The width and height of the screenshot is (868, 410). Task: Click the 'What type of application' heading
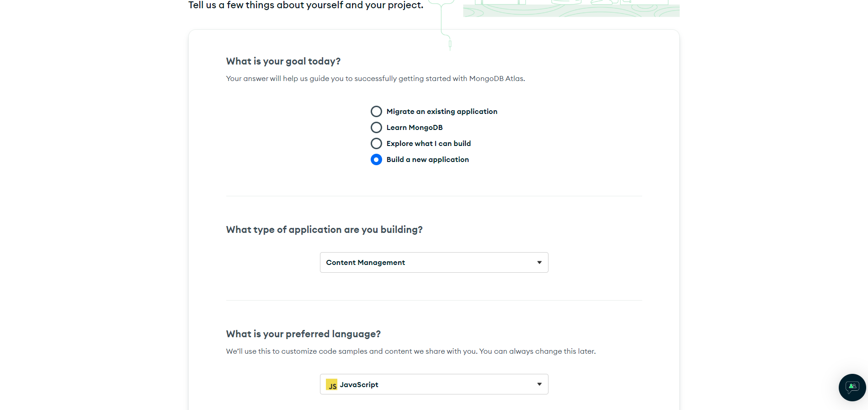coord(324,230)
